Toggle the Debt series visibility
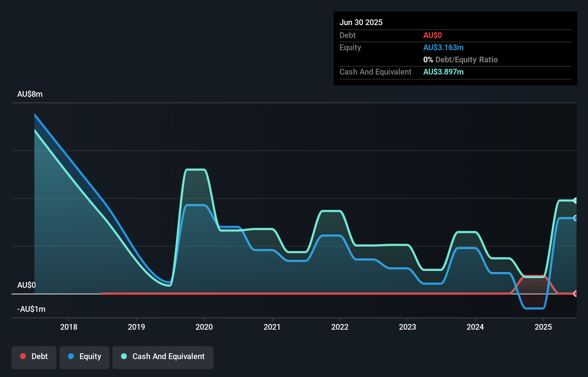 [34, 357]
